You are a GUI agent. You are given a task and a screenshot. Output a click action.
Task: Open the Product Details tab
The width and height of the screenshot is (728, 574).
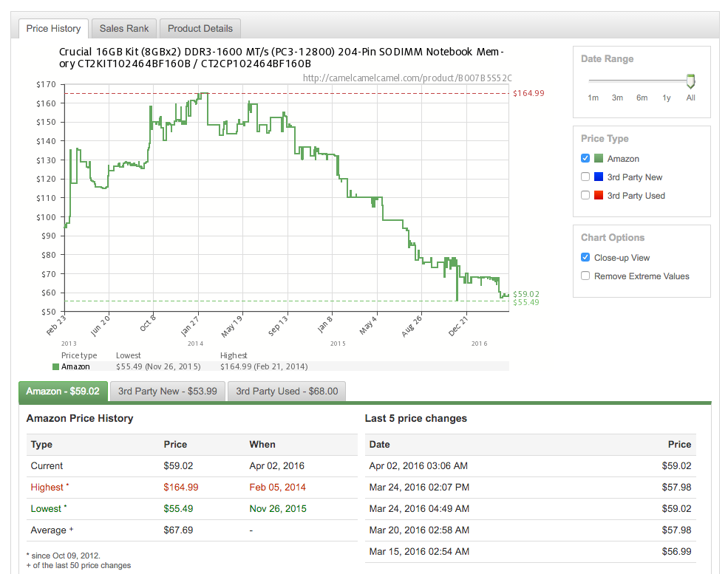pyautogui.click(x=200, y=28)
